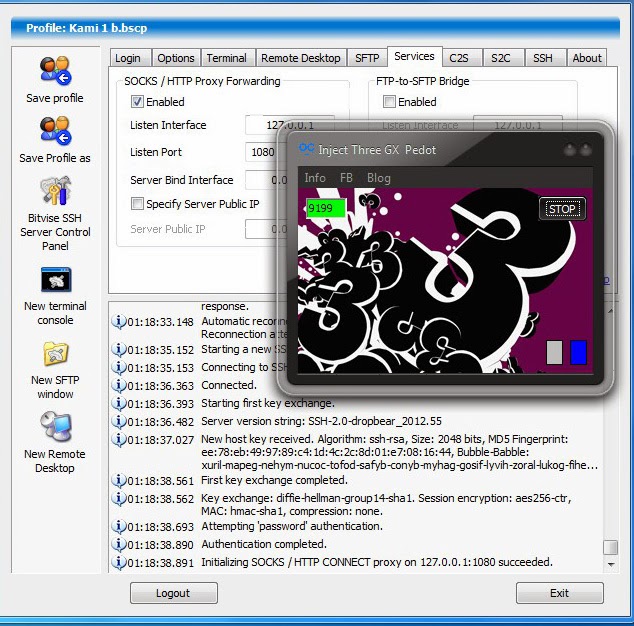
Task: Click 'Authentication completed.' log text
Action: pyautogui.click(x=264, y=544)
